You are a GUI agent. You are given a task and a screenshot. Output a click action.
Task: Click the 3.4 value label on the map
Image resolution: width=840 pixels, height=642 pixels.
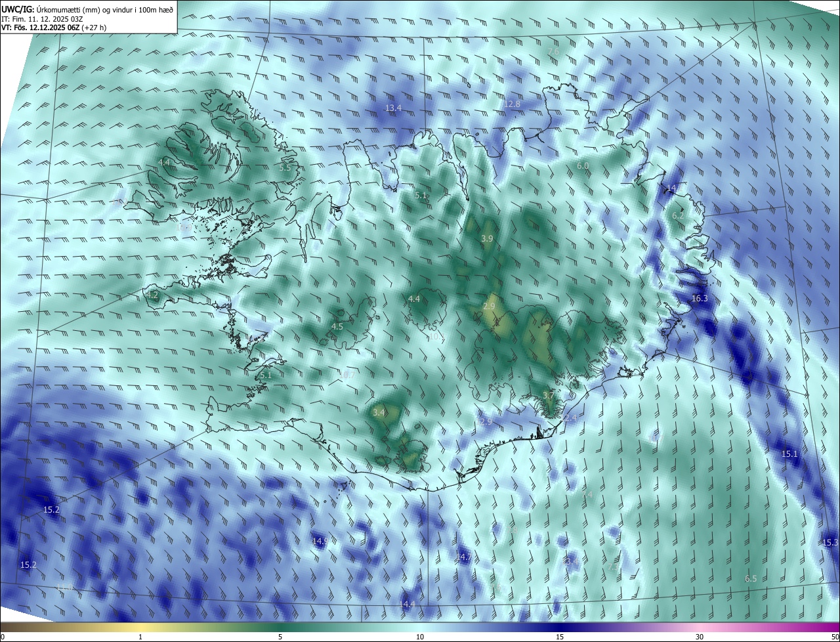pos(379,413)
